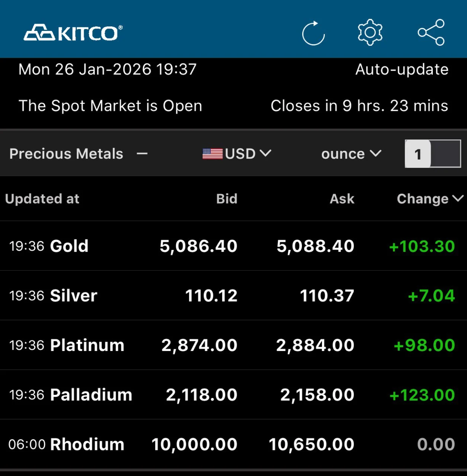The width and height of the screenshot is (467, 476).
Task: Open the Platinum row
Action: (x=87, y=345)
